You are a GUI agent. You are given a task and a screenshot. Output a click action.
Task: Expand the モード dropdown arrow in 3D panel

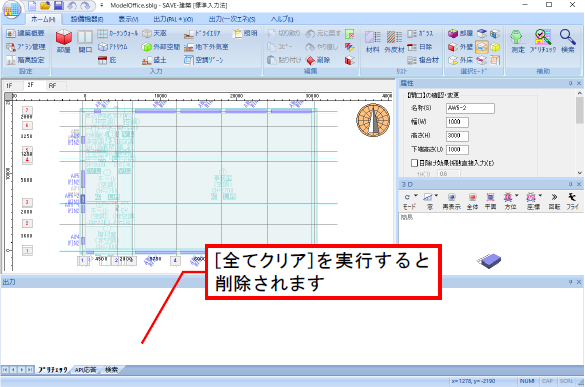click(x=416, y=196)
